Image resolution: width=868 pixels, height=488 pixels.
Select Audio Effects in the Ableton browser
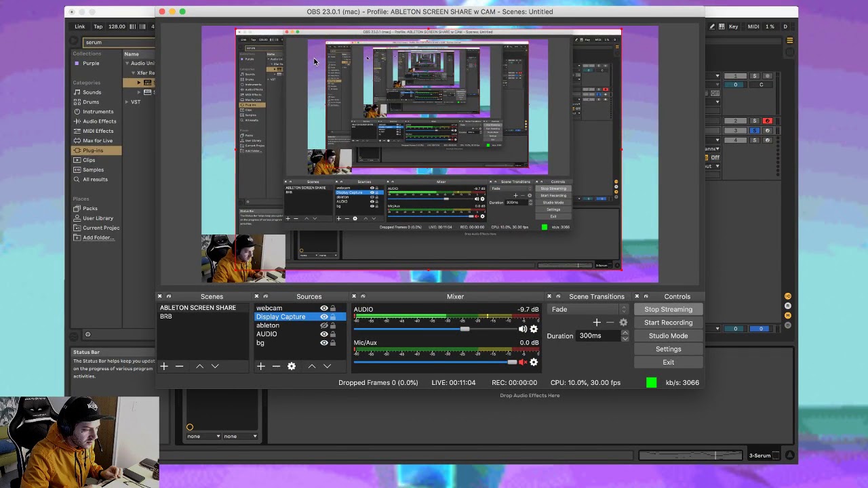point(99,121)
